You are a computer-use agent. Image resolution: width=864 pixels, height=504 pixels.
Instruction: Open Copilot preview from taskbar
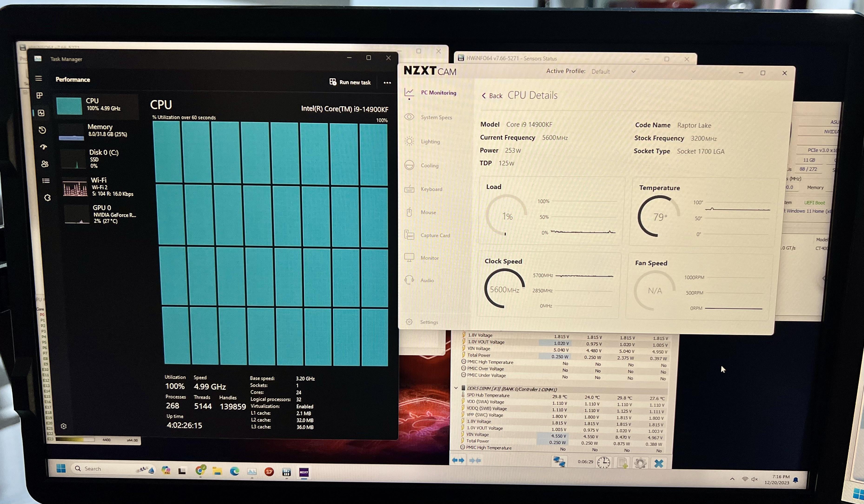166,470
